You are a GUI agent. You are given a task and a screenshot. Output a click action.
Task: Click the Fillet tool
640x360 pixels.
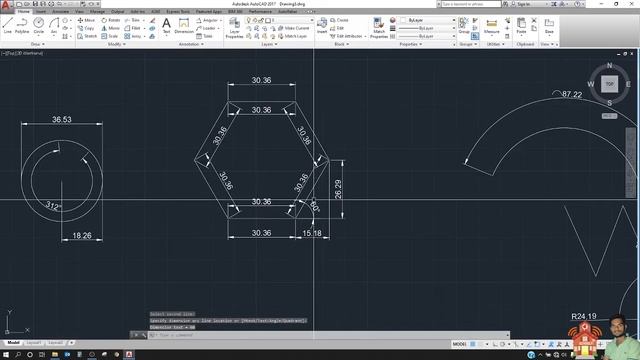click(132, 28)
